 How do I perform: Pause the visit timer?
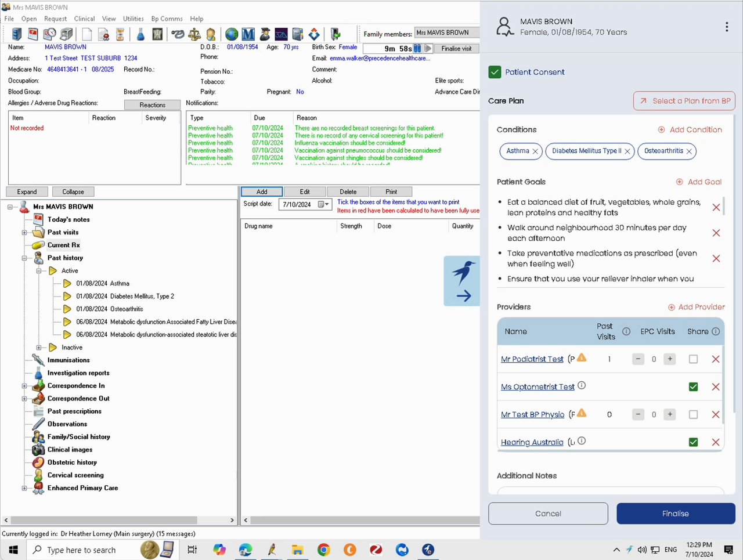point(417,49)
